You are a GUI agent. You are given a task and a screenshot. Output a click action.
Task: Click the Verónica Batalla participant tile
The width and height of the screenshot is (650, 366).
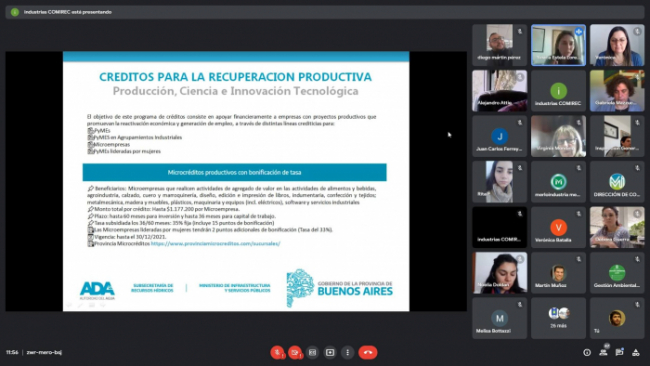pos(558,227)
